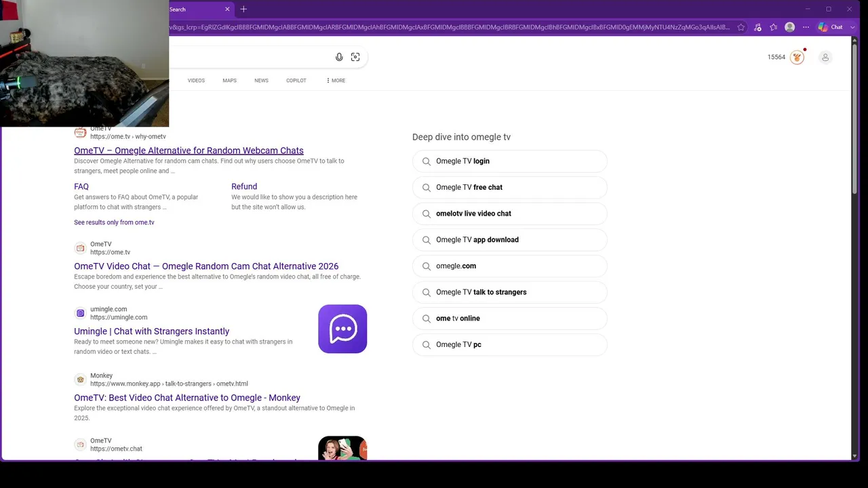This screenshot has width=868, height=488.
Task: Start voice search with the microphone
Action: [339, 57]
